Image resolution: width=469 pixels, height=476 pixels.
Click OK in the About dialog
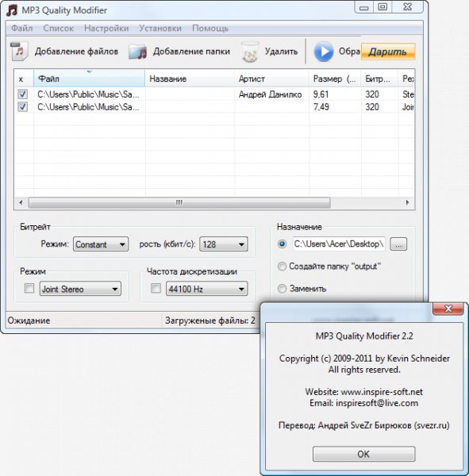[x=364, y=454]
